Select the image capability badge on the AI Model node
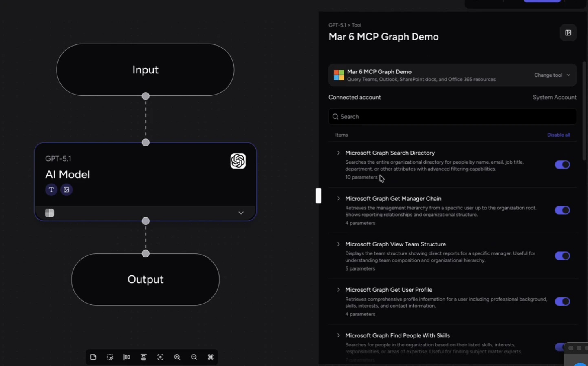The width and height of the screenshot is (588, 366). (66, 189)
